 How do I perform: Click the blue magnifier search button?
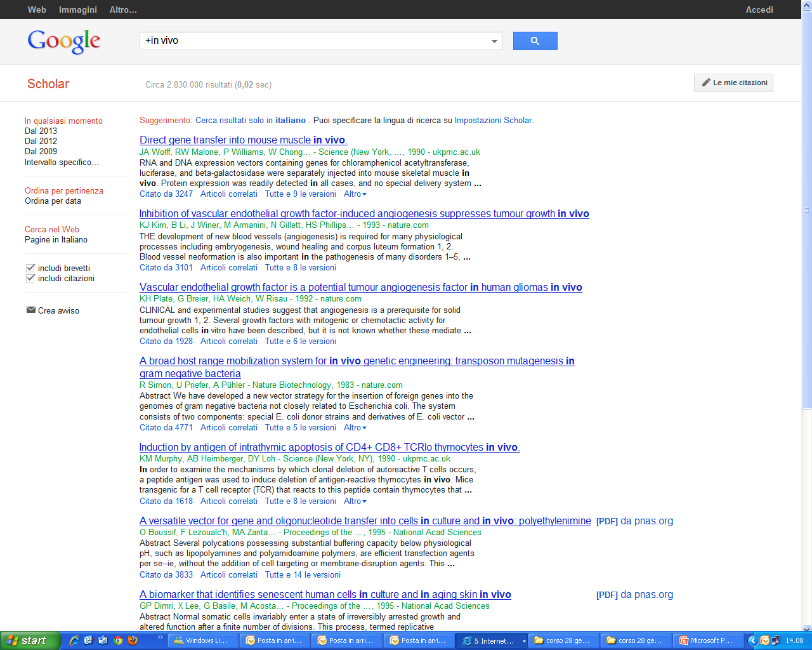535,41
